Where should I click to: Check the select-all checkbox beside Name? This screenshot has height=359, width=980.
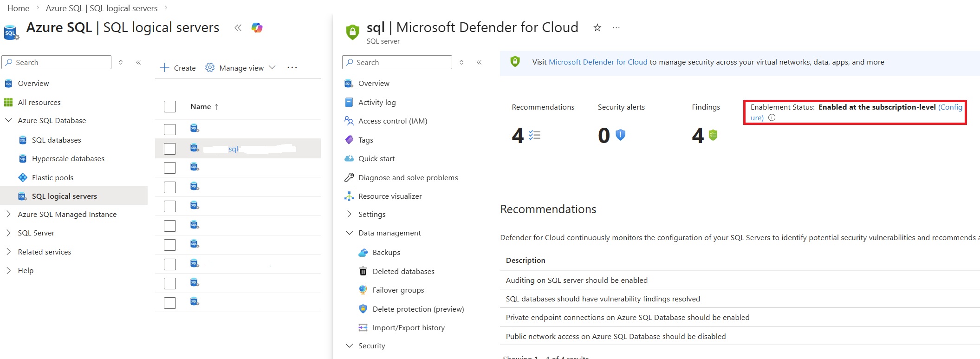coord(170,107)
